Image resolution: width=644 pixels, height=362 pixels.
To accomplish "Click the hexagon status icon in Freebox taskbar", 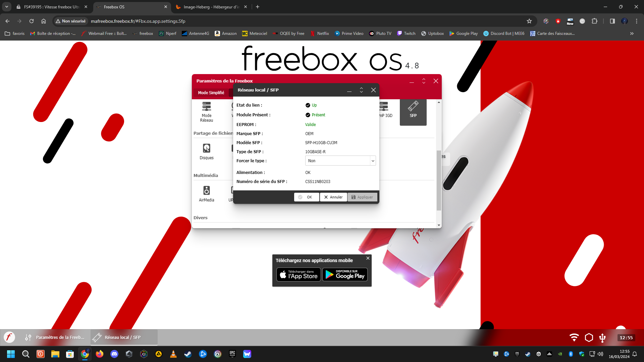I will tap(589, 337).
